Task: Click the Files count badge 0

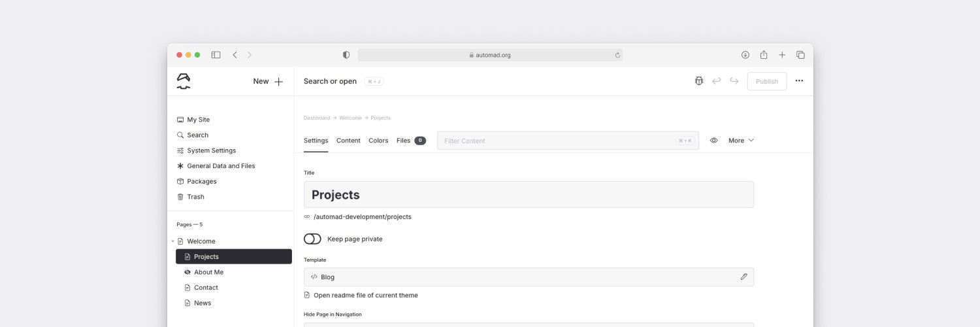Action: [x=420, y=141]
